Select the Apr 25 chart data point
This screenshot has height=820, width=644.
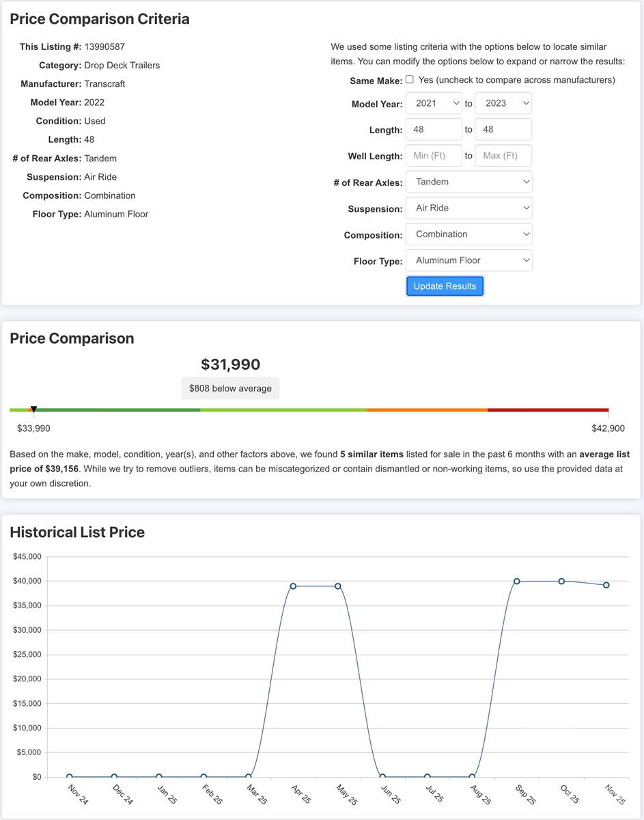[x=293, y=586]
